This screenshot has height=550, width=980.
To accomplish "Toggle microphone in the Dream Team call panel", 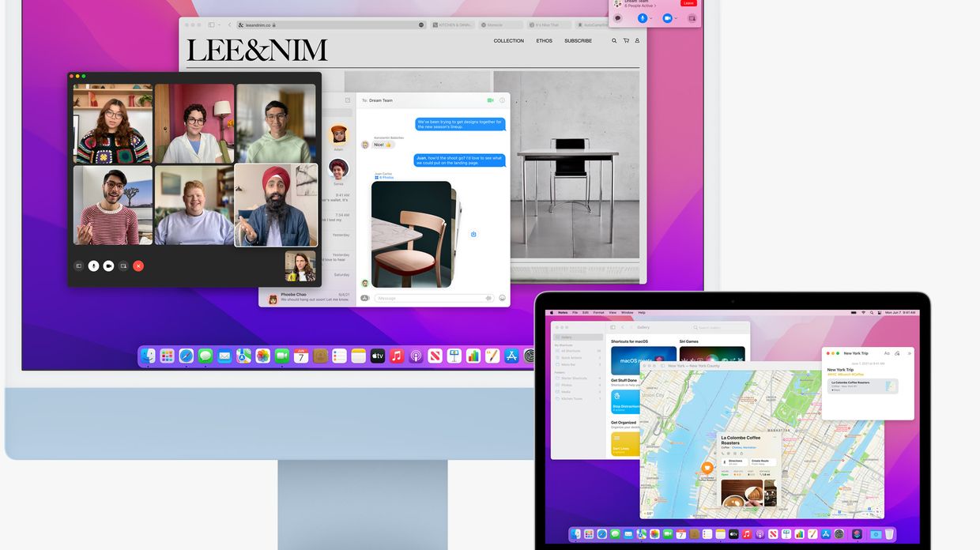I will pos(643,17).
